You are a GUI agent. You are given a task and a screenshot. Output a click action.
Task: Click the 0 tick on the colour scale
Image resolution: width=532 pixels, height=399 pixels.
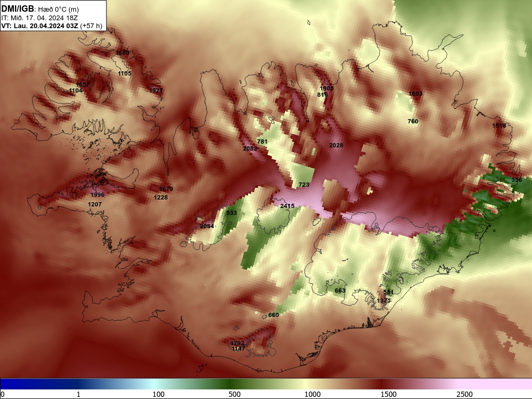pyautogui.click(x=3, y=394)
